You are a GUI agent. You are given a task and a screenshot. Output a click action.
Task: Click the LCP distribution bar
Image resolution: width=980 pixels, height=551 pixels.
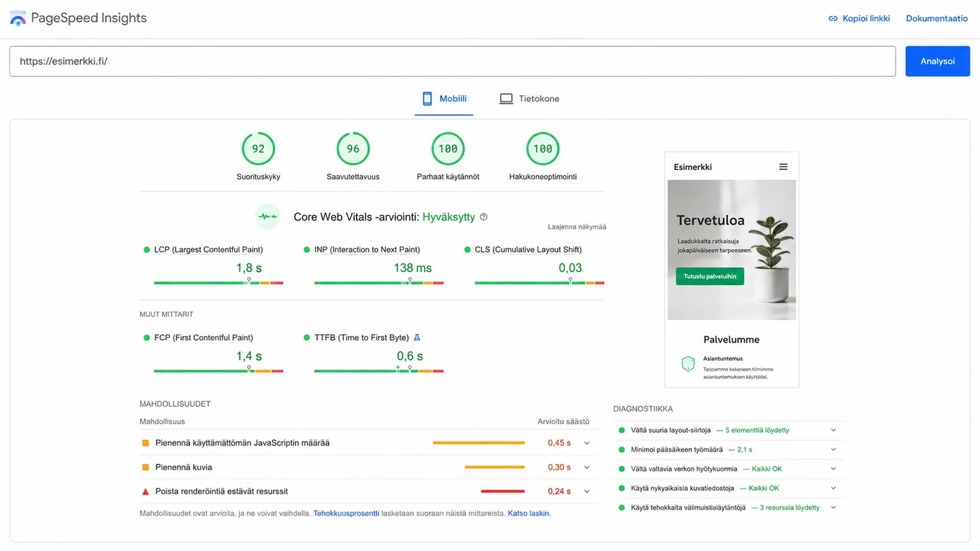pos(218,283)
